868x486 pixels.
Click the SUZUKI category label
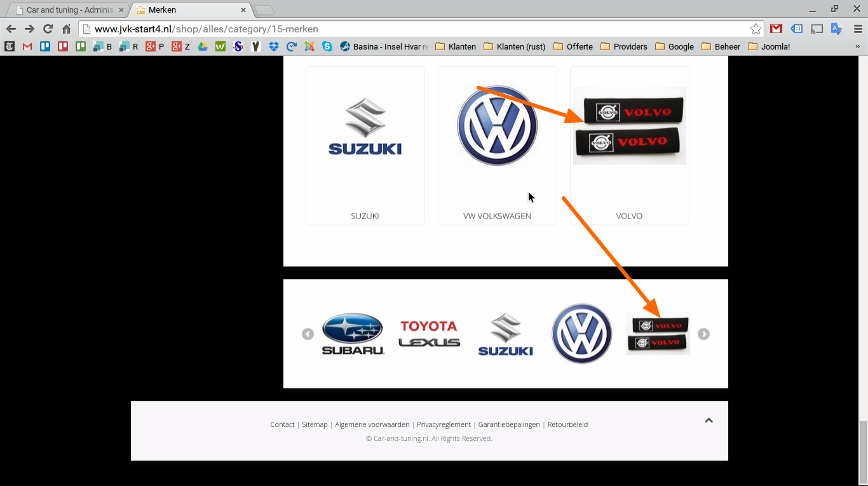[x=365, y=216]
